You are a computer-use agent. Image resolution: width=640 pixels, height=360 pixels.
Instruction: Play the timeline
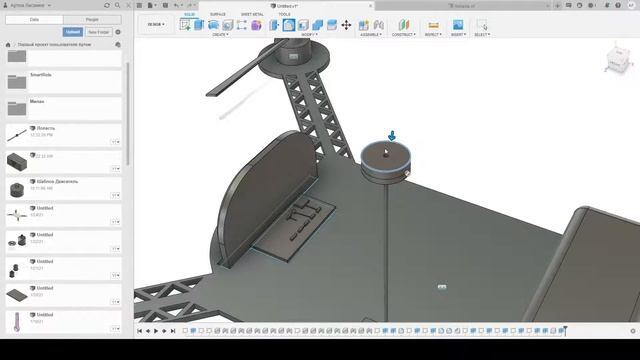156,331
